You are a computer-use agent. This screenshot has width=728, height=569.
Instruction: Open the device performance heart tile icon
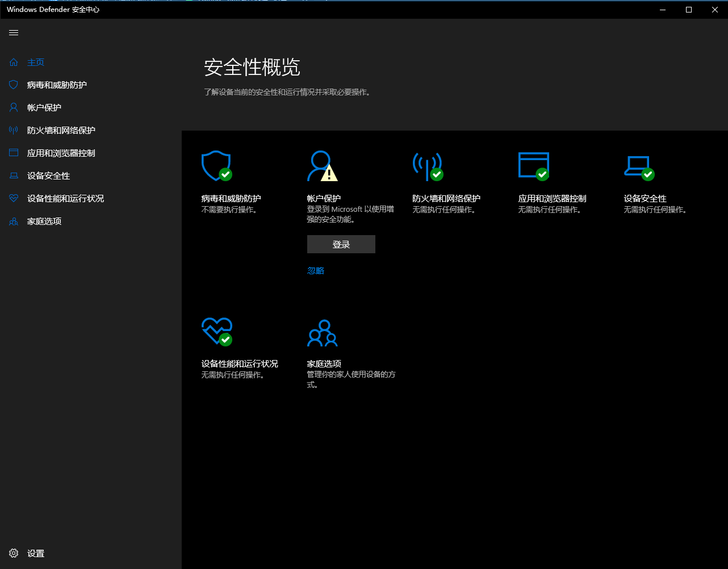coord(217,331)
